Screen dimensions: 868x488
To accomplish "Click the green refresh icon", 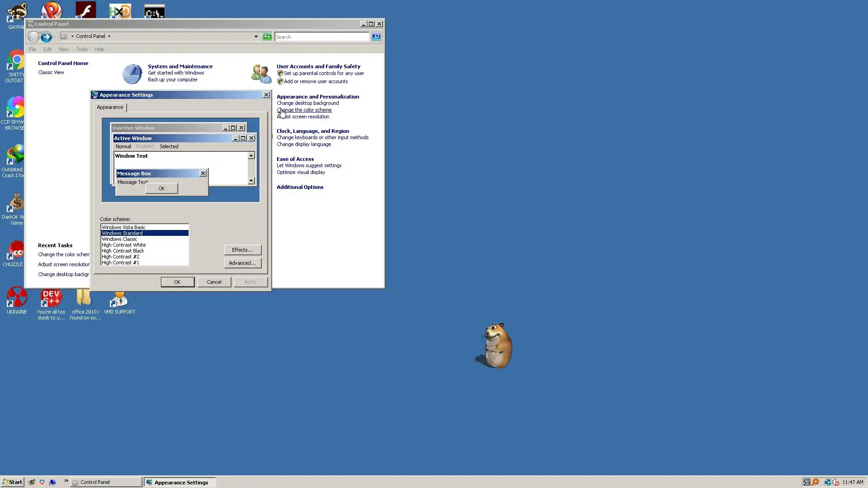I will tap(267, 37).
